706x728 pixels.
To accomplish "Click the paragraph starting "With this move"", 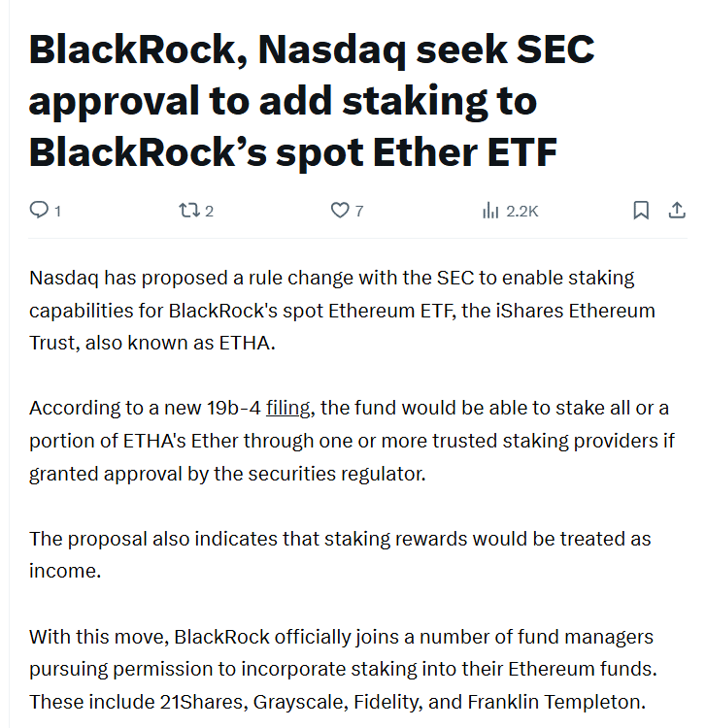I will tap(340, 669).
